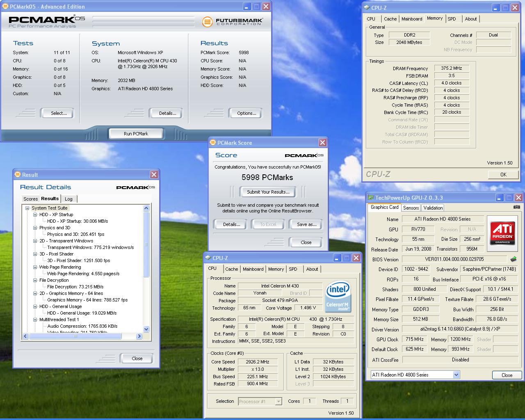
Task: Open the Cache tab in lower CPU-Z window
Action: [x=231, y=269]
